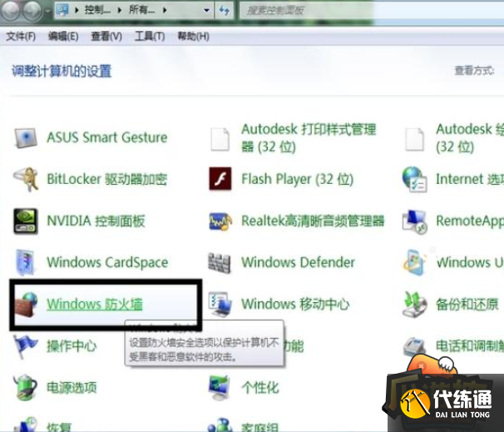This screenshot has width=504, height=432.
Task: Open the 备份和还原 link
Action: click(x=467, y=305)
